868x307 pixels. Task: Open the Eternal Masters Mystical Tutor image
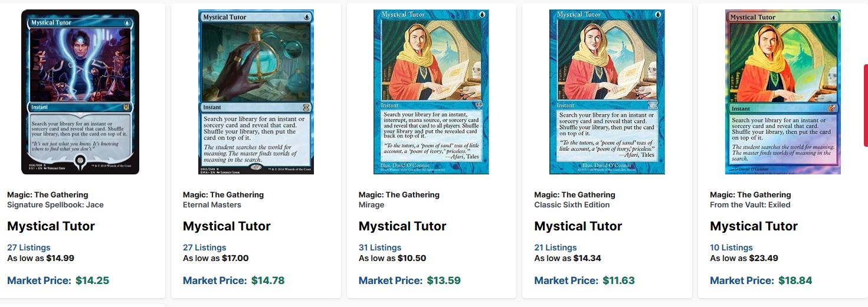[256, 92]
